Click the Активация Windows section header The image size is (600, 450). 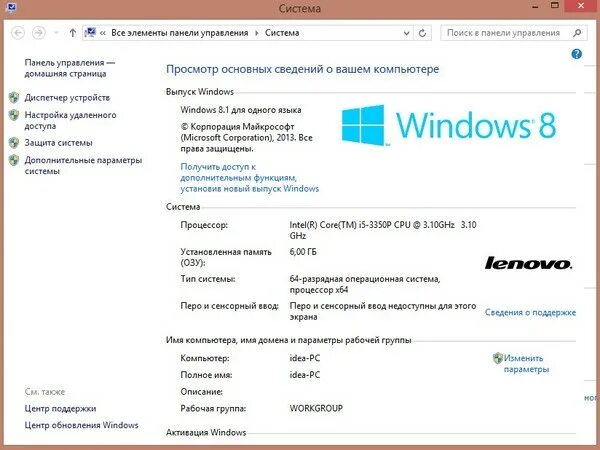click(206, 432)
